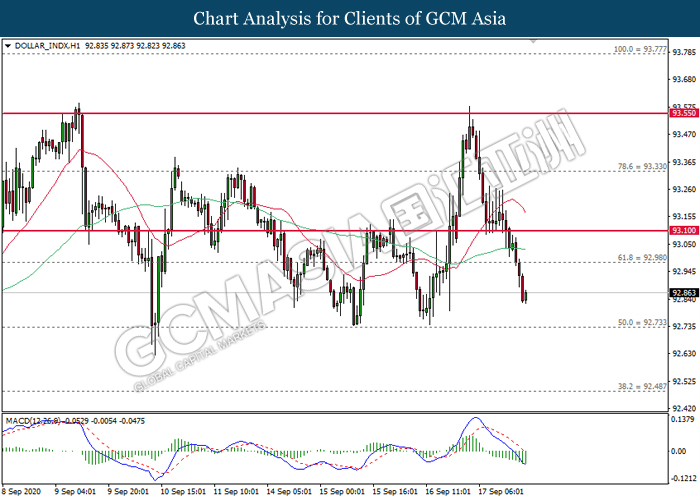Click the 93.470 price axis value
This screenshot has width=700, height=500.
pyautogui.click(x=684, y=134)
